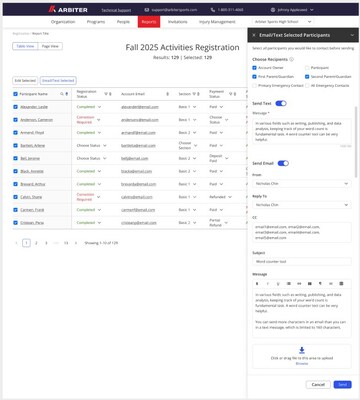Image resolution: width=360 pixels, height=400 pixels.
Task: Open the Arbiter Sports High School selector
Action: click(283, 22)
